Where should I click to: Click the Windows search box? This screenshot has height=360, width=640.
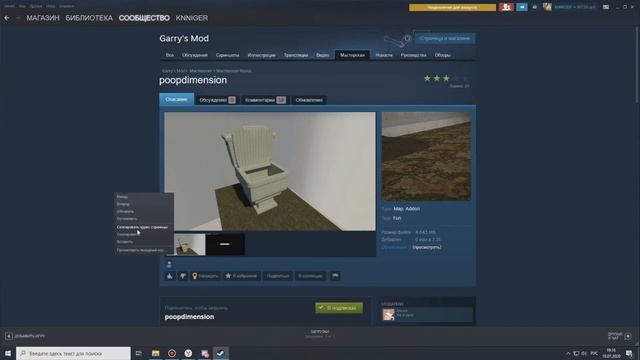click(73, 353)
